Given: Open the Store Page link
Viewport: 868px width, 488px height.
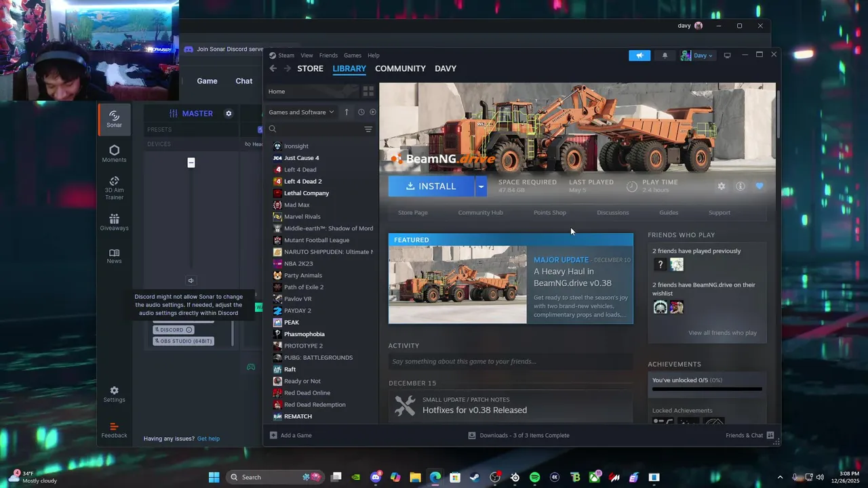Looking at the screenshot, I should [413, 213].
